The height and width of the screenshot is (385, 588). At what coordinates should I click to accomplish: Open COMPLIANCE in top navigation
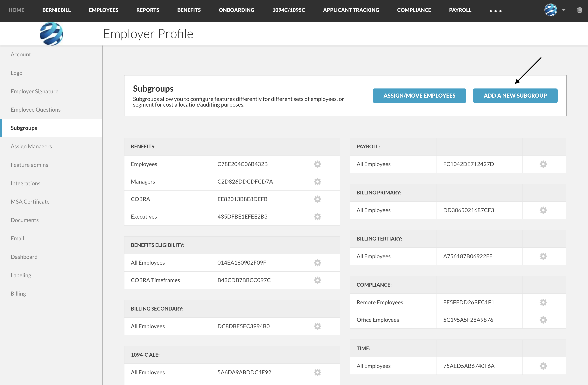pyautogui.click(x=414, y=10)
